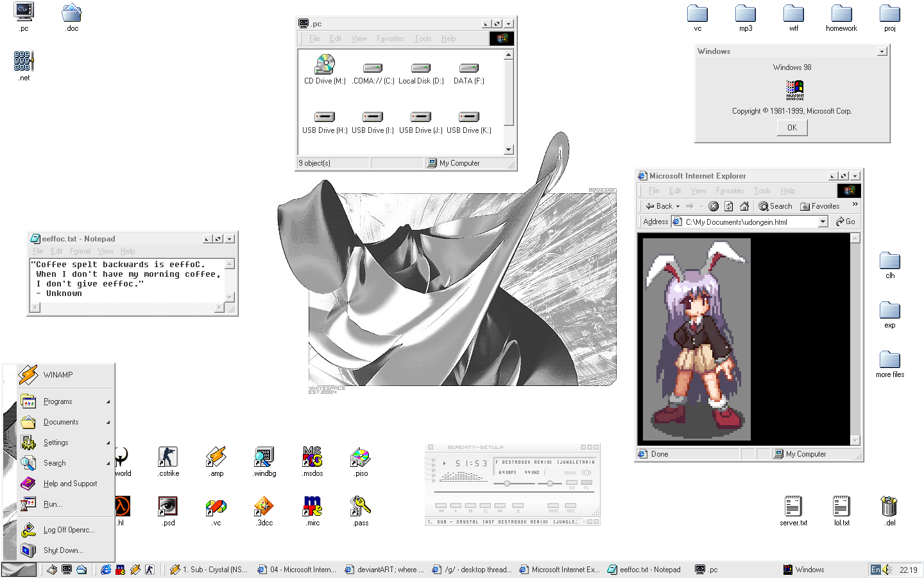Choose Run... in Start menu
924x578 pixels.
65,504
